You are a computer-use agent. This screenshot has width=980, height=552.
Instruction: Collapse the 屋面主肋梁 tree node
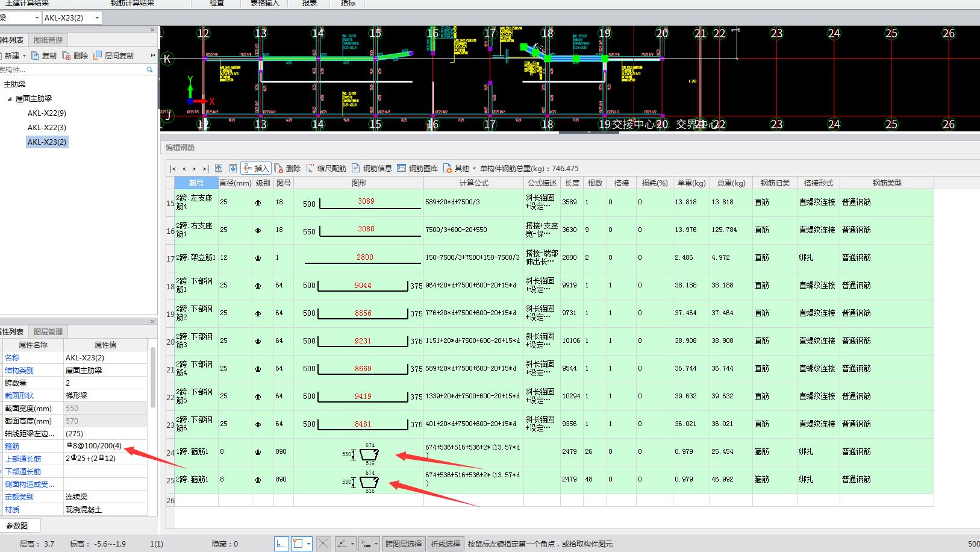tap(10, 99)
